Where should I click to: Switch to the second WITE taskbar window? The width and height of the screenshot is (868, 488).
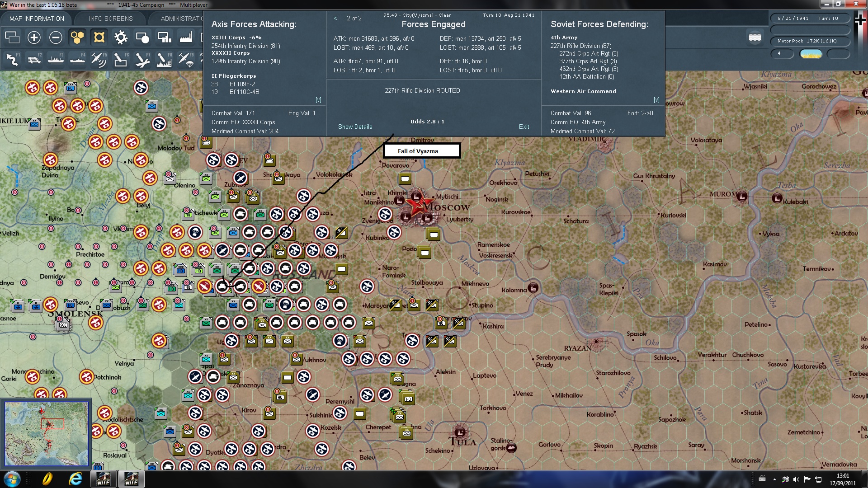131,479
